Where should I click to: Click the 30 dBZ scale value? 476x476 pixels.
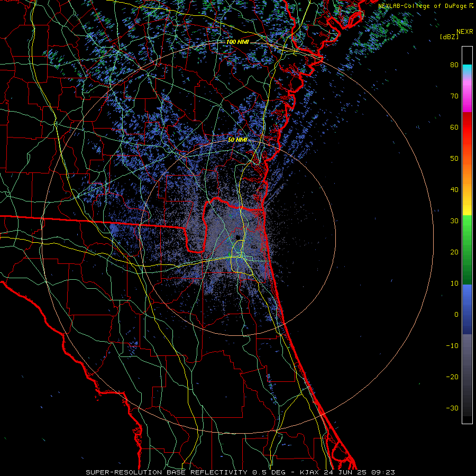(454, 221)
